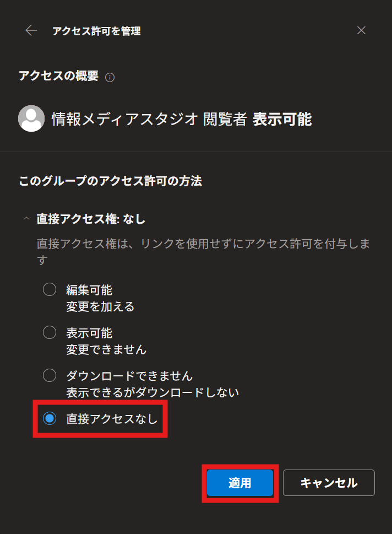
Task: Click the アクセスの概要 heading
Action: 59,77
